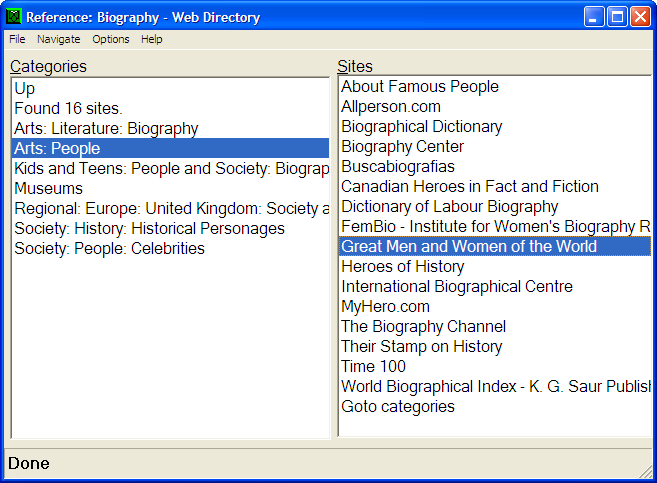Go Up in the Categories list
The height and width of the screenshot is (483, 657).
point(25,88)
